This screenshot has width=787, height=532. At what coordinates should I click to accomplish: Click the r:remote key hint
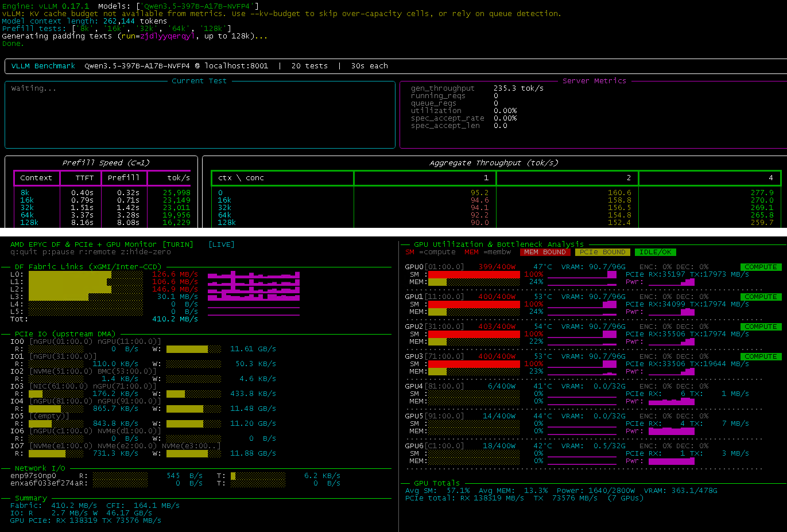point(97,252)
